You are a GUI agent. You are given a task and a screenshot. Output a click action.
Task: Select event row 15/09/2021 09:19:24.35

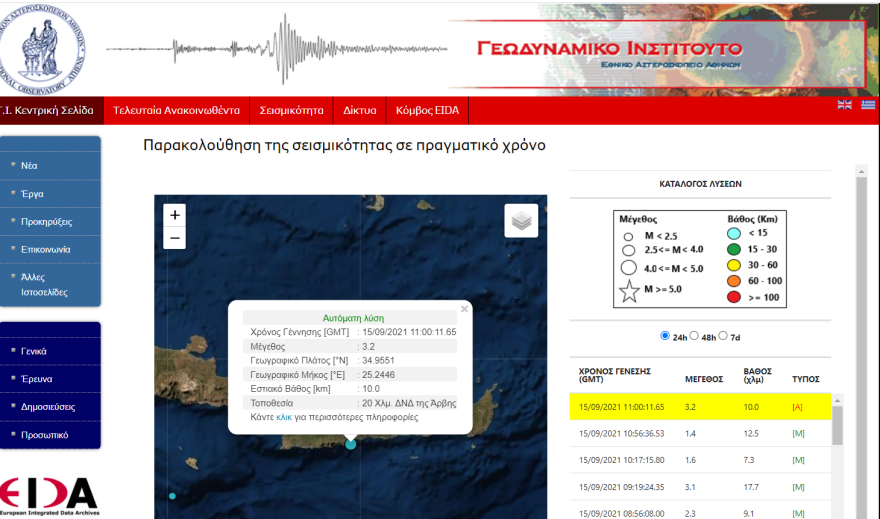tap(700, 487)
